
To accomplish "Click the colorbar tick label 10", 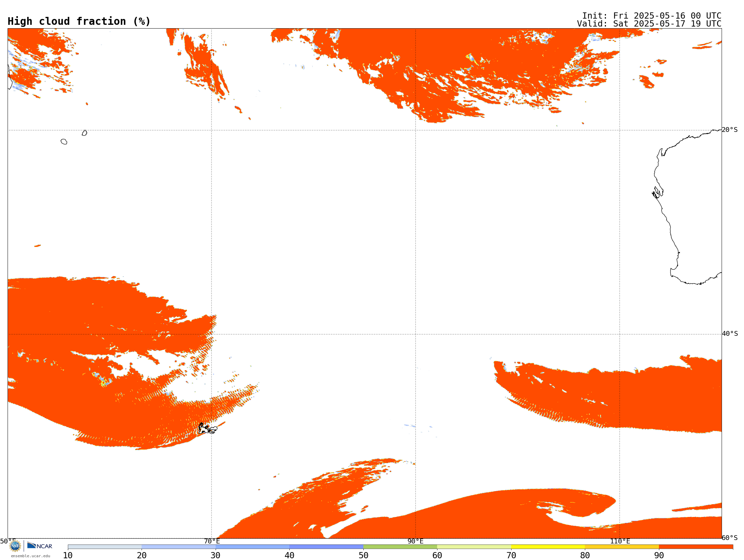I will tap(68, 555).
